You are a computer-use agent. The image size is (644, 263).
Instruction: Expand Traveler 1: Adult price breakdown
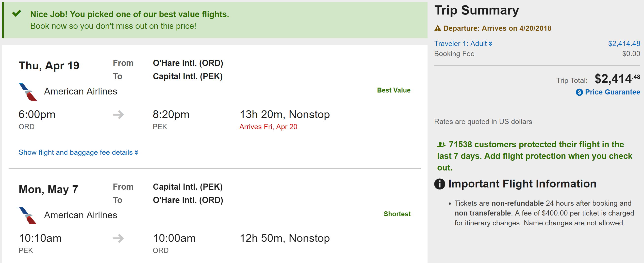[463, 44]
